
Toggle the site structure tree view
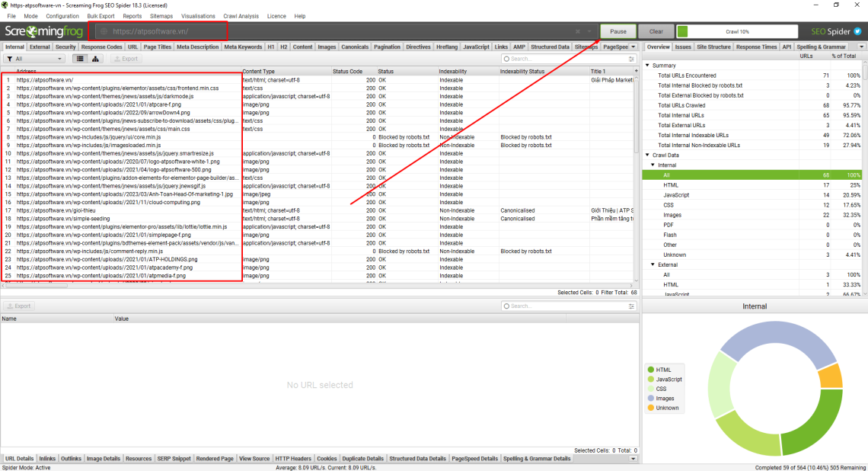point(95,59)
